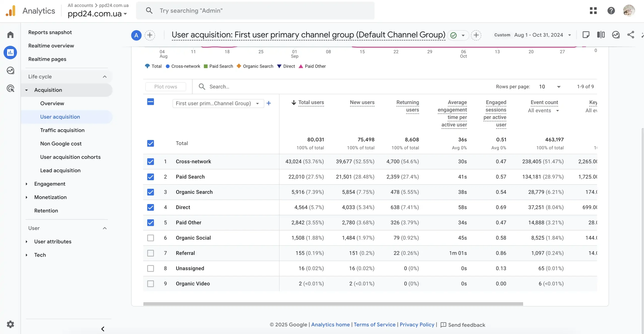
Task: Open the Home icon in left rail
Action: (x=10, y=34)
